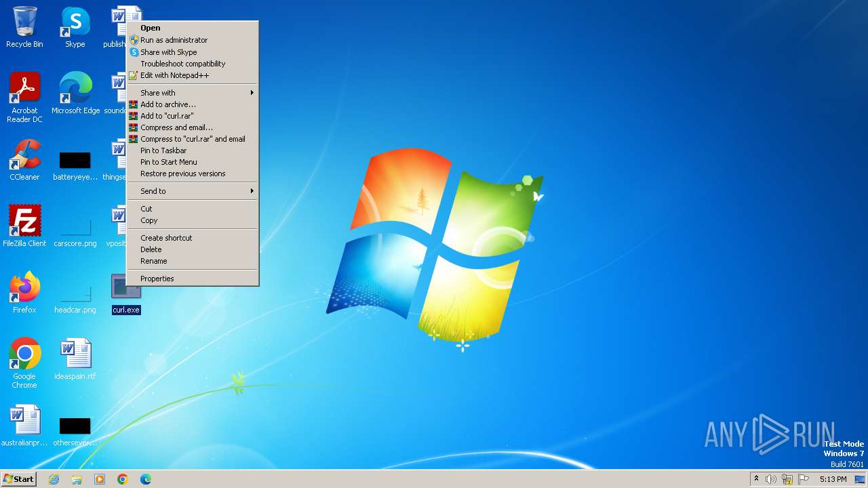Open Windows Explorer folder in taskbar
868x488 pixels.
(x=77, y=479)
